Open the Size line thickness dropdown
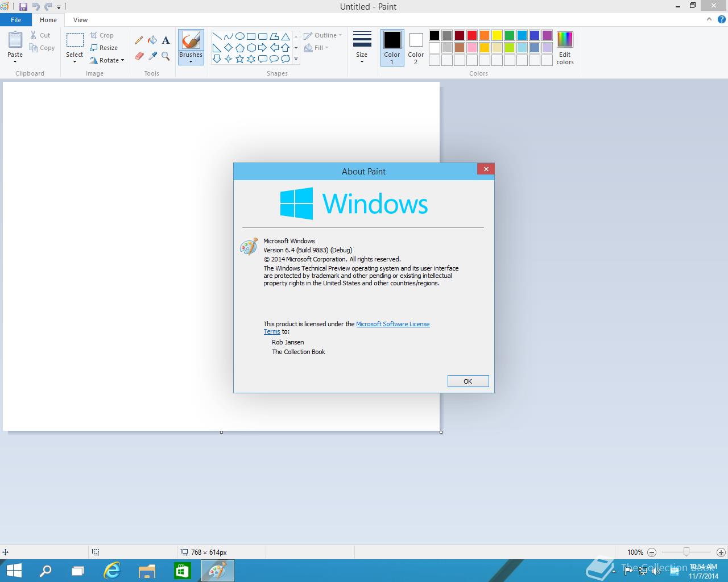 tap(362, 48)
